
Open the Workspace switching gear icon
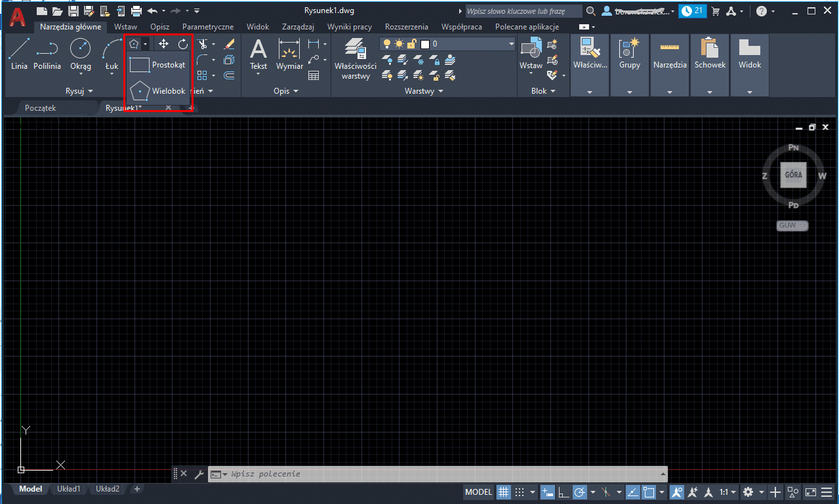point(748,492)
